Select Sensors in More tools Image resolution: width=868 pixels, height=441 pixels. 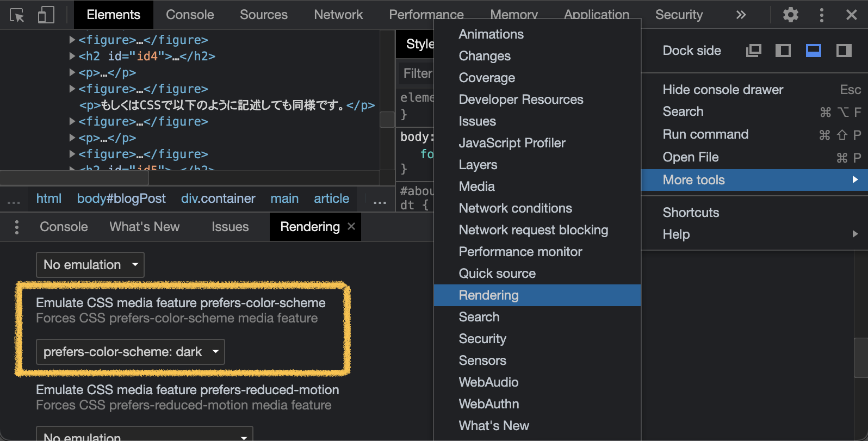pyautogui.click(x=537, y=361)
